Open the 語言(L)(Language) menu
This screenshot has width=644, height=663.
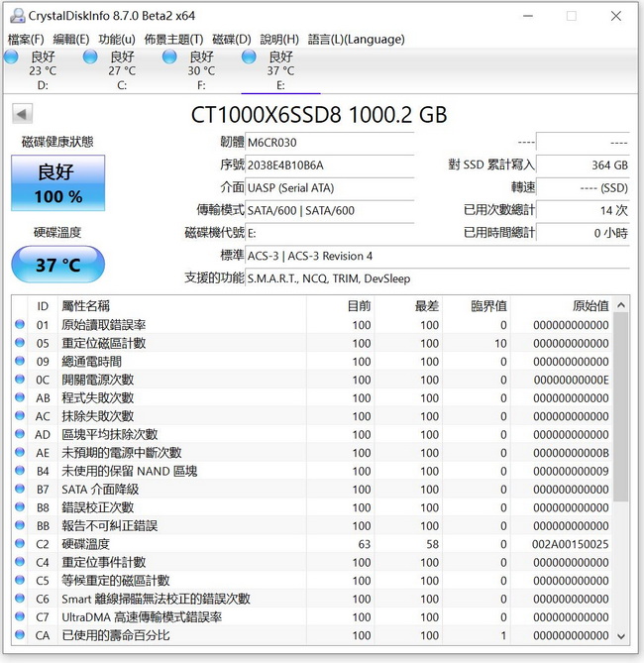(357, 40)
